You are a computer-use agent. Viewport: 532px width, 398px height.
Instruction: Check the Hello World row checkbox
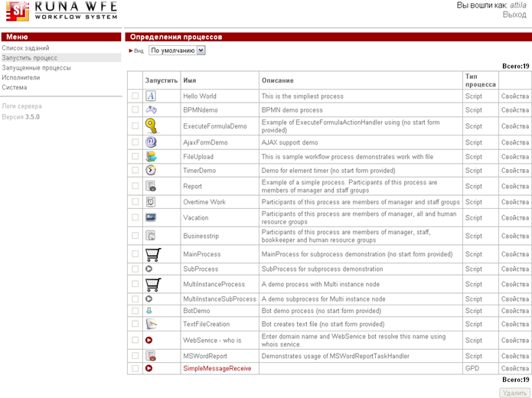(135, 96)
